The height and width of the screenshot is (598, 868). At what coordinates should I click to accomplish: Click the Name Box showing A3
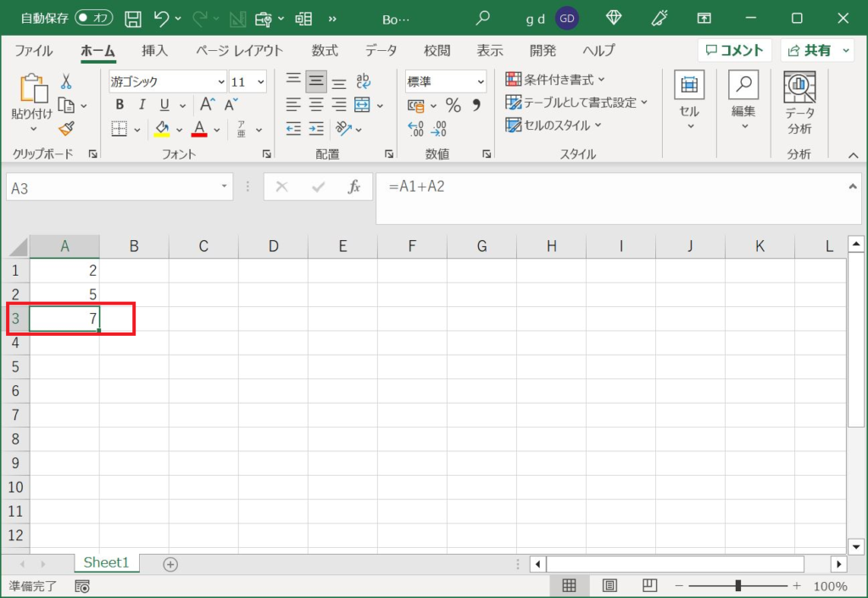point(111,187)
